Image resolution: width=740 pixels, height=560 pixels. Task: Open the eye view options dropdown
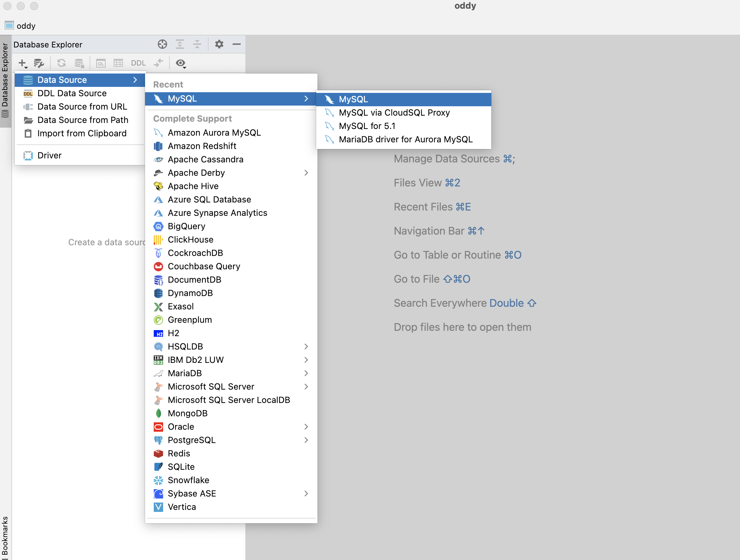180,63
